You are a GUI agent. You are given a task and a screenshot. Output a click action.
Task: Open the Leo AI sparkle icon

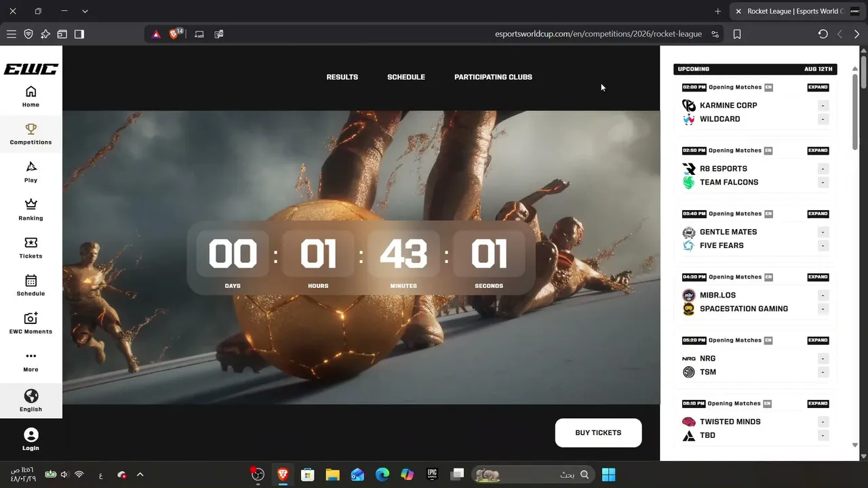pos(45,34)
